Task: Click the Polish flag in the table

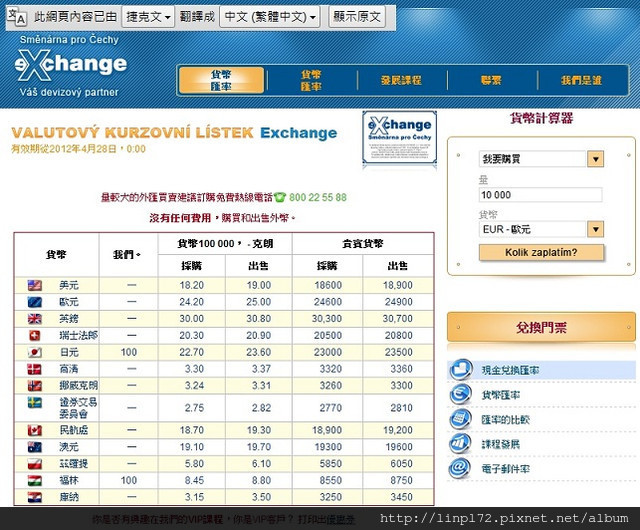Action: point(35,464)
